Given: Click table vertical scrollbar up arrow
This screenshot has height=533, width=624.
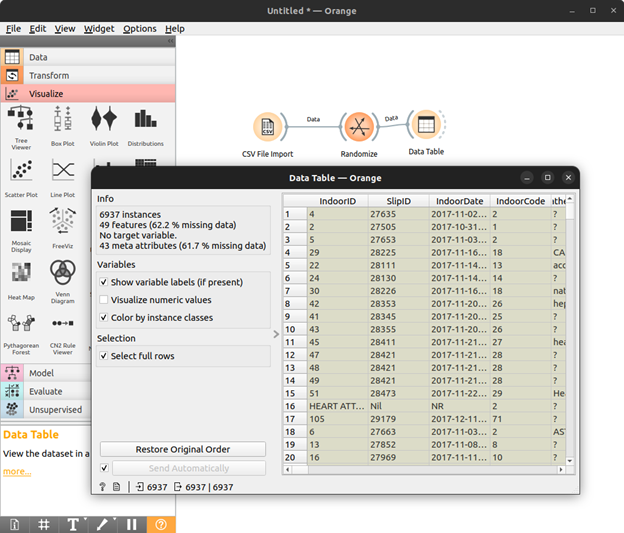Looking at the screenshot, I should [x=570, y=198].
